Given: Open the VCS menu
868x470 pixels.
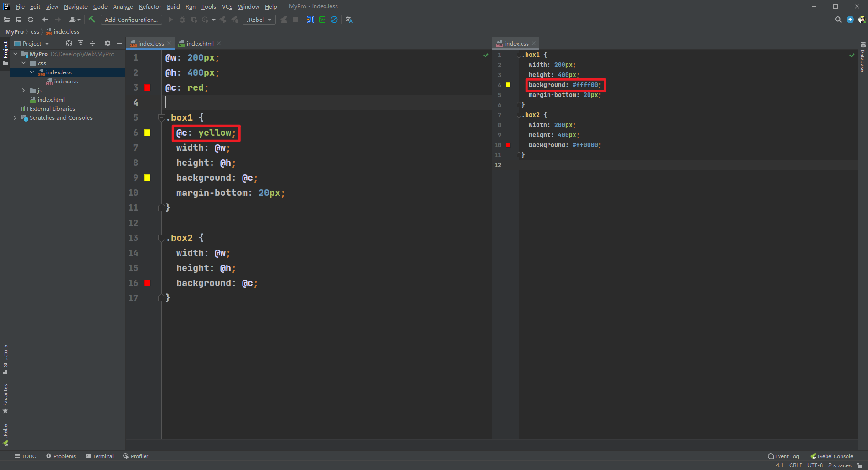Looking at the screenshot, I should [x=227, y=6].
